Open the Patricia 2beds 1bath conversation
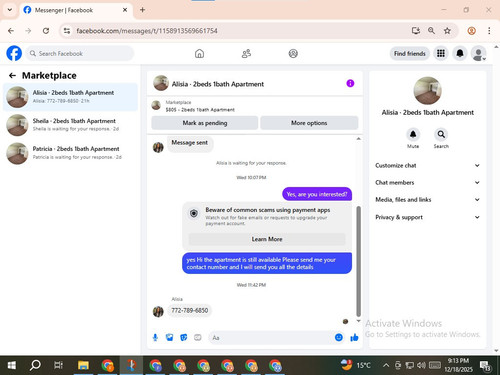 coord(70,153)
